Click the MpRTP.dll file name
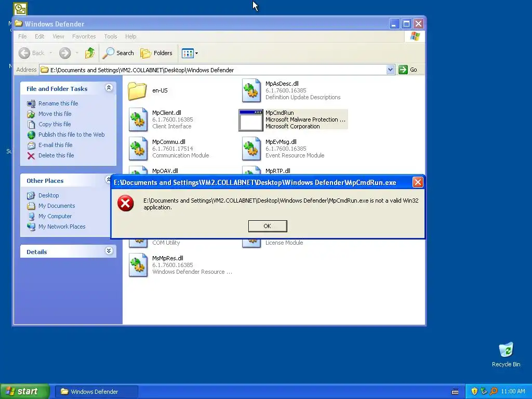The image size is (532, 399). pos(278,171)
